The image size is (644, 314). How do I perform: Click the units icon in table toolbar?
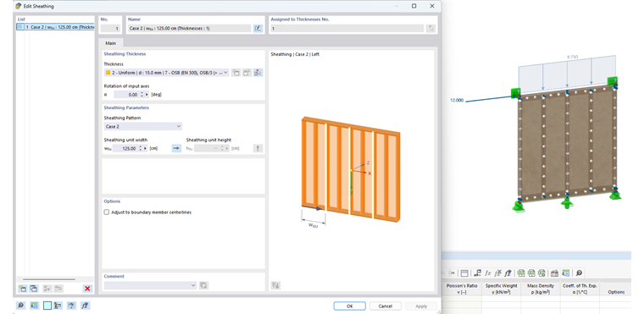566,273
